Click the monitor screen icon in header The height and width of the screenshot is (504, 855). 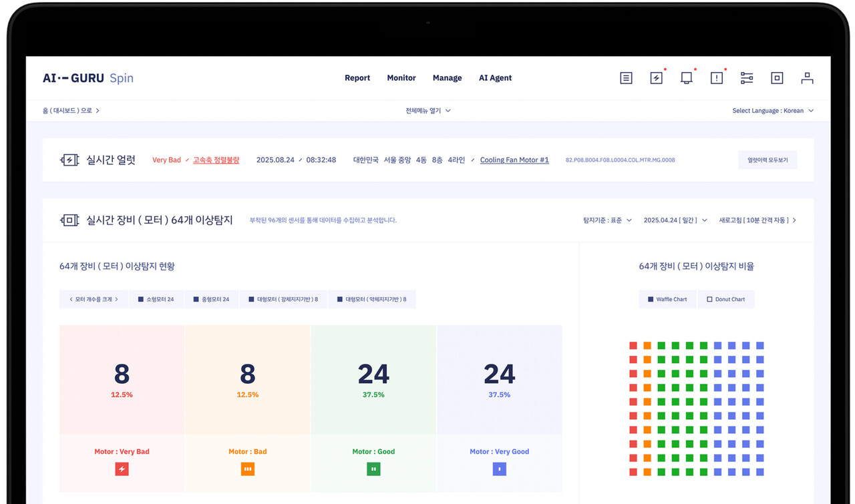[x=686, y=78]
